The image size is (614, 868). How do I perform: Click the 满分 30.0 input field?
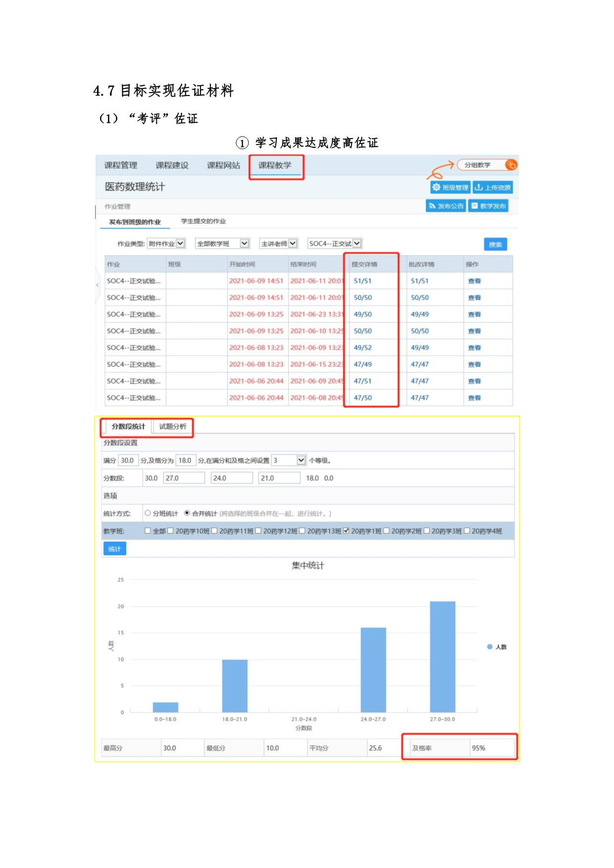pyautogui.click(x=128, y=460)
